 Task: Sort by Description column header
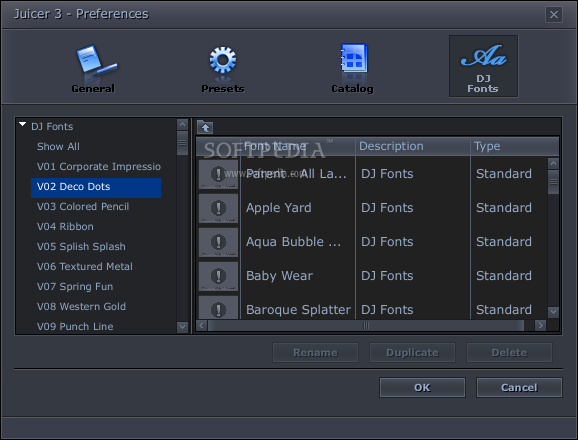coord(413,146)
